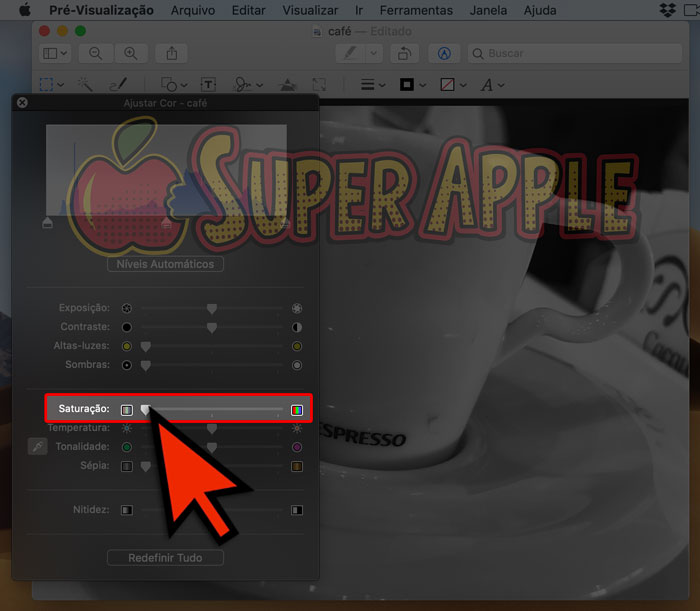Click the Dropbox icon in menu bar
The image size is (700, 611).
[668, 10]
